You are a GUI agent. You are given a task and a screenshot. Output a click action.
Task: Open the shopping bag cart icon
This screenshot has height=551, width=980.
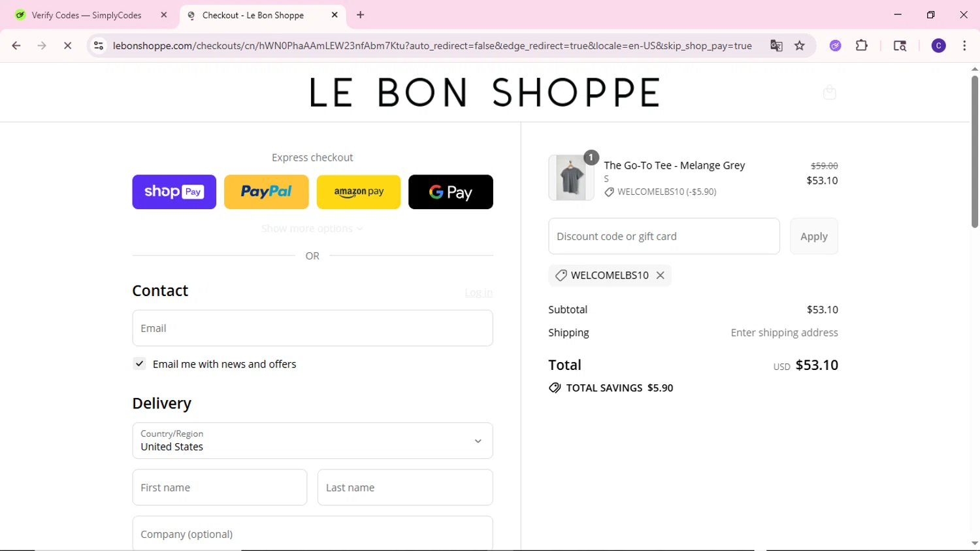pyautogui.click(x=830, y=92)
